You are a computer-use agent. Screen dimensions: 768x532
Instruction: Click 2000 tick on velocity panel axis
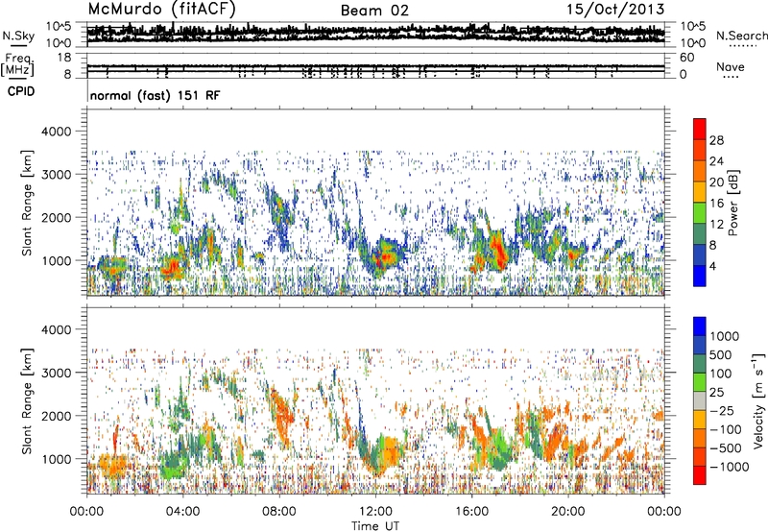point(57,416)
